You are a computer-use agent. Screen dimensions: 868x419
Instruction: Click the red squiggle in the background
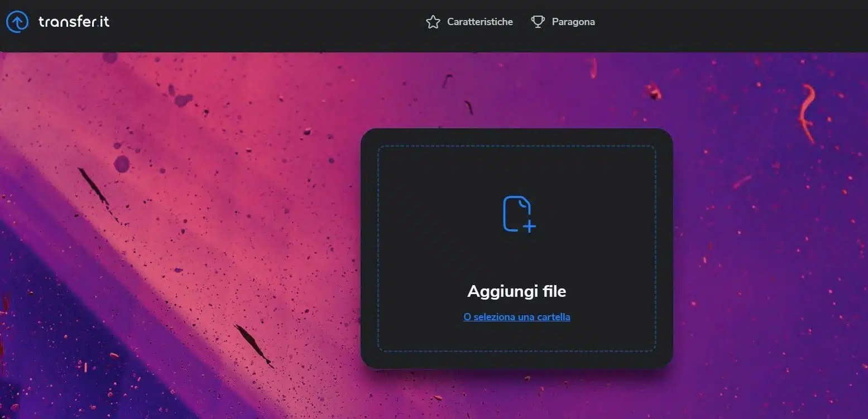click(806, 112)
